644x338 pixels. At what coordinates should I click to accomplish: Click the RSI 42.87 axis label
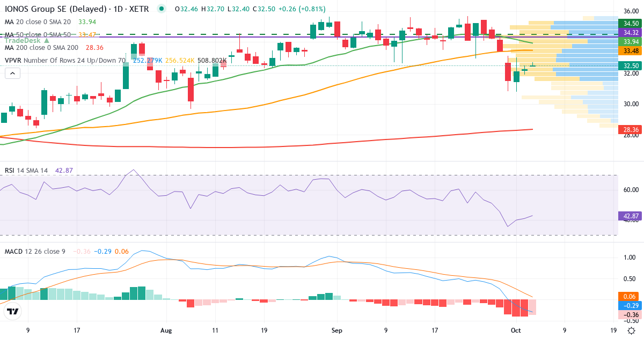tap(631, 217)
